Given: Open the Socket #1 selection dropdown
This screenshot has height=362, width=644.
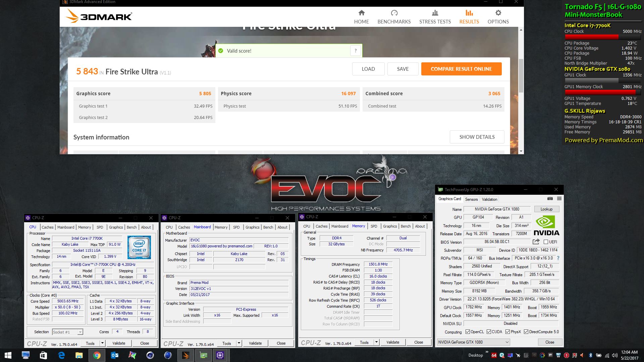Looking at the screenshot, I should point(80,332).
